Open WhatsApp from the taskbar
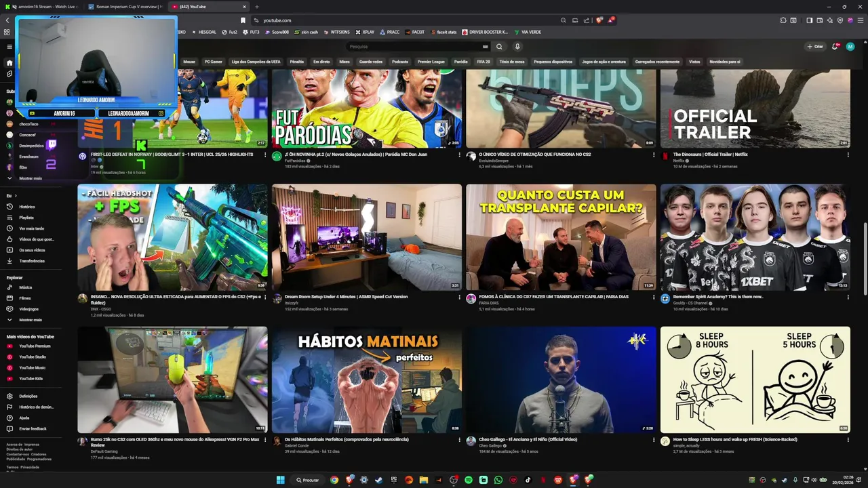868x488 pixels. 498,480
